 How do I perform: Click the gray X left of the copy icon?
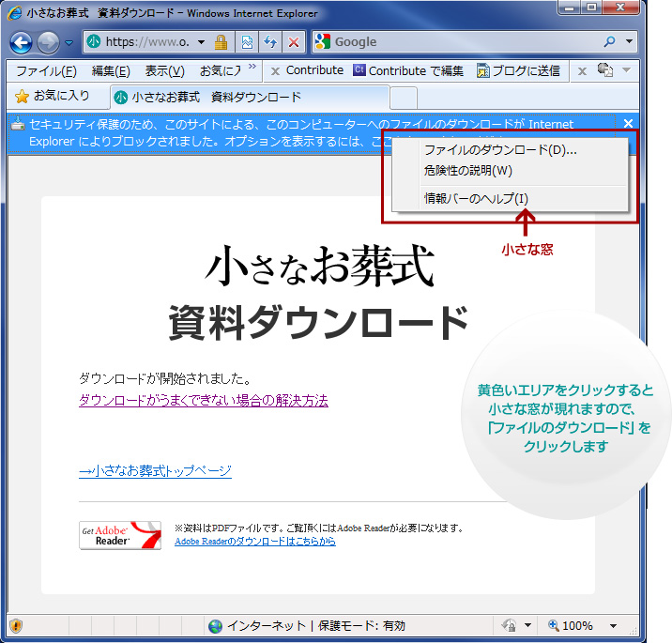click(582, 71)
